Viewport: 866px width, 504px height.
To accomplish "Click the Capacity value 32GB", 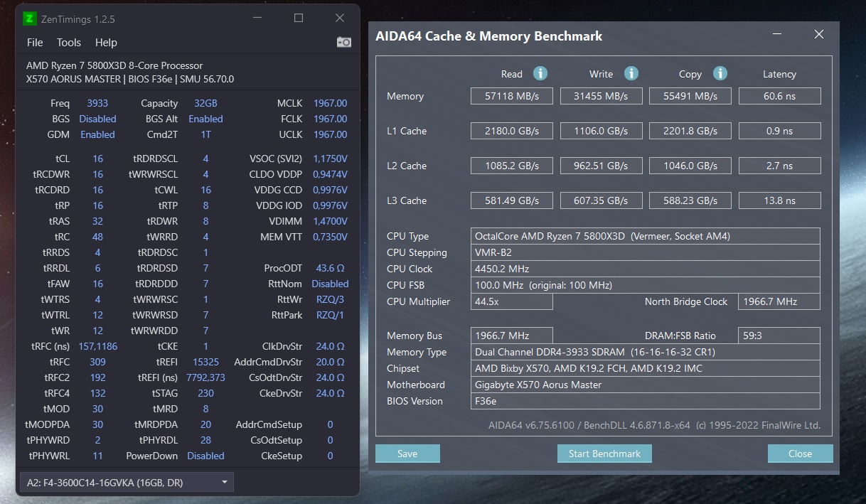I will point(205,103).
